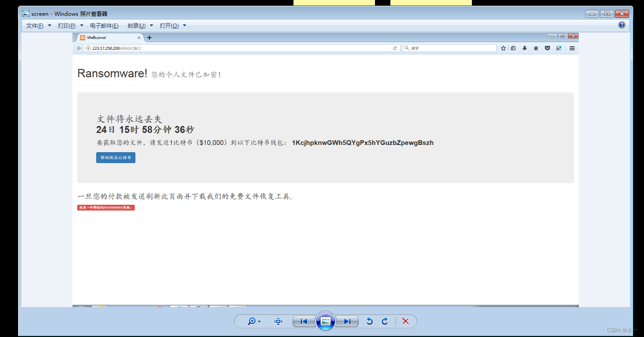Delete the photo with the red X icon

[405, 321]
